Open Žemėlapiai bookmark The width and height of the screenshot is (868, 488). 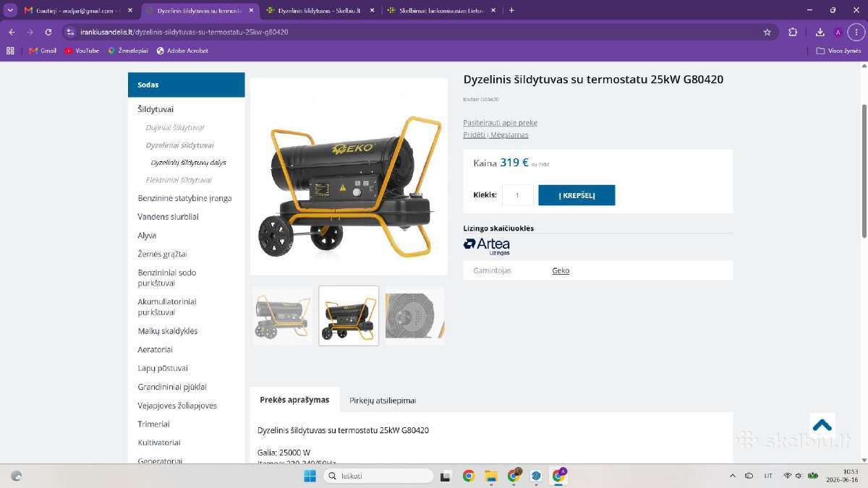point(128,51)
